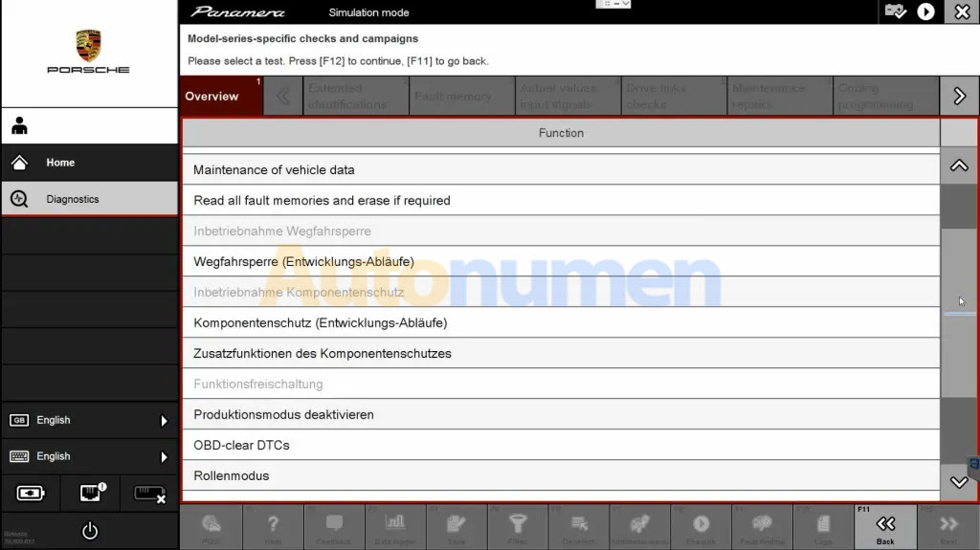Click the disconnected VCI adapter icon
This screenshot has width=980, height=550.
click(x=149, y=494)
